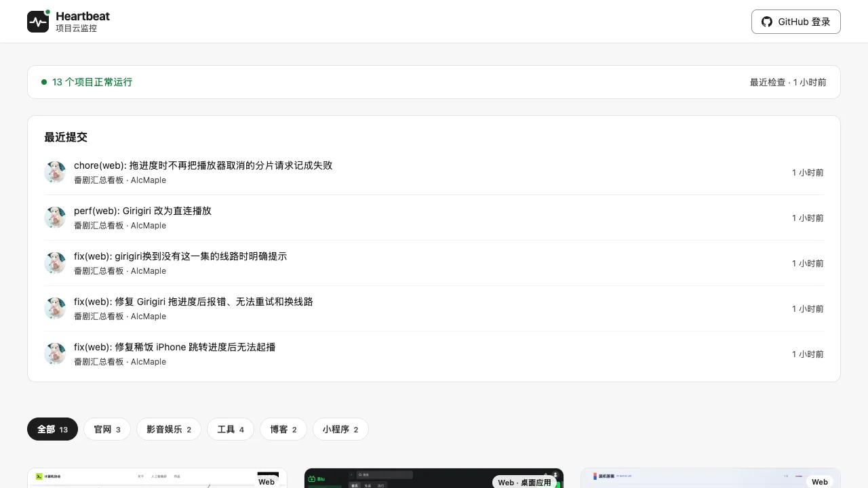Click the avatar beside the chore(web) commit
The width and height of the screenshot is (868, 488).
pyautogui.click(x=55, y=172)
